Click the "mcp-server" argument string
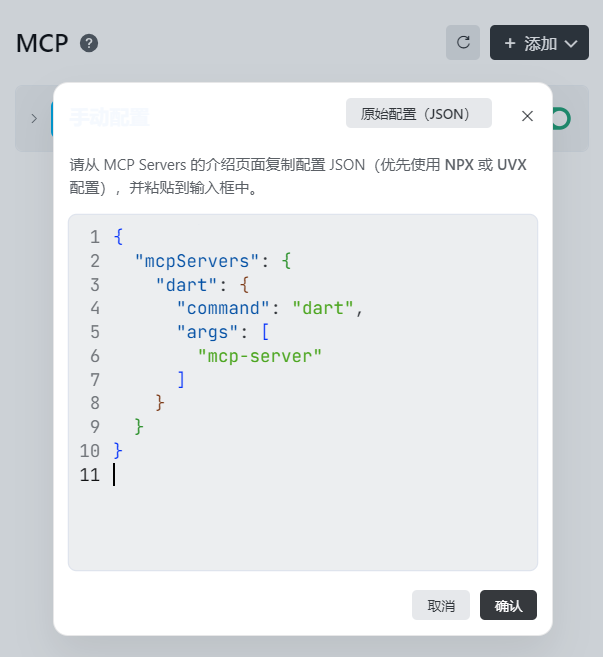The height and width of the screenshot is (657, 603). click(x=260, y=357)
